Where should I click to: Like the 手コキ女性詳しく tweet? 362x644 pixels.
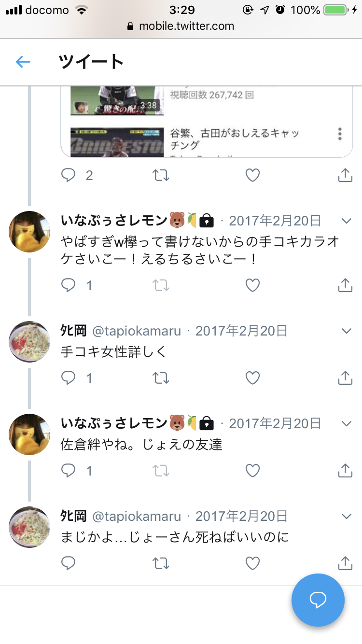click(253, 378)
